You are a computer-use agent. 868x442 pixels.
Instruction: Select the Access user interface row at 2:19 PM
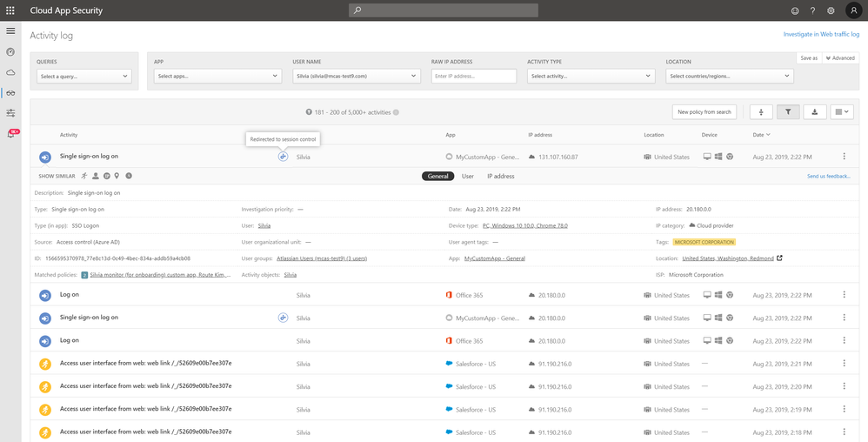(x=444, y=409)
